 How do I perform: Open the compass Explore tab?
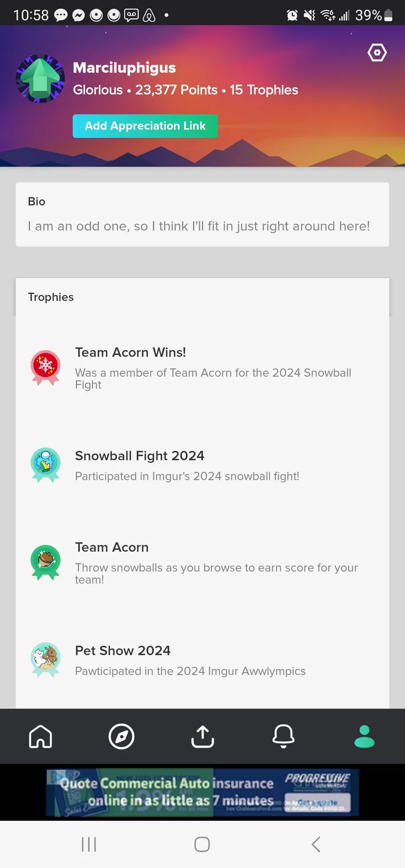(122, 737)
